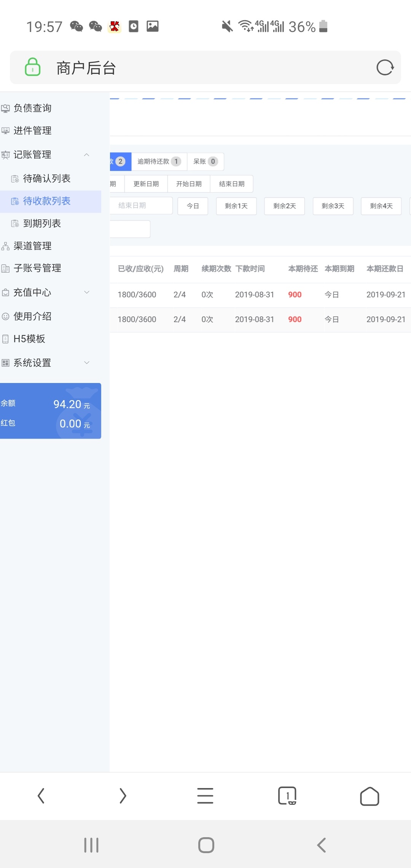
Task: Click the icon beside 到期列表
Action: pos(15,224)
